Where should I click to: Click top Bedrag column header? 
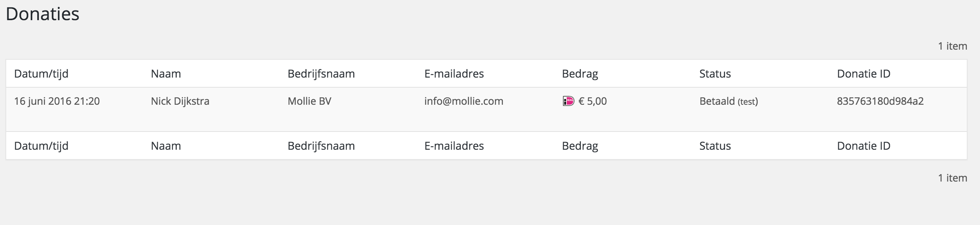580,74
